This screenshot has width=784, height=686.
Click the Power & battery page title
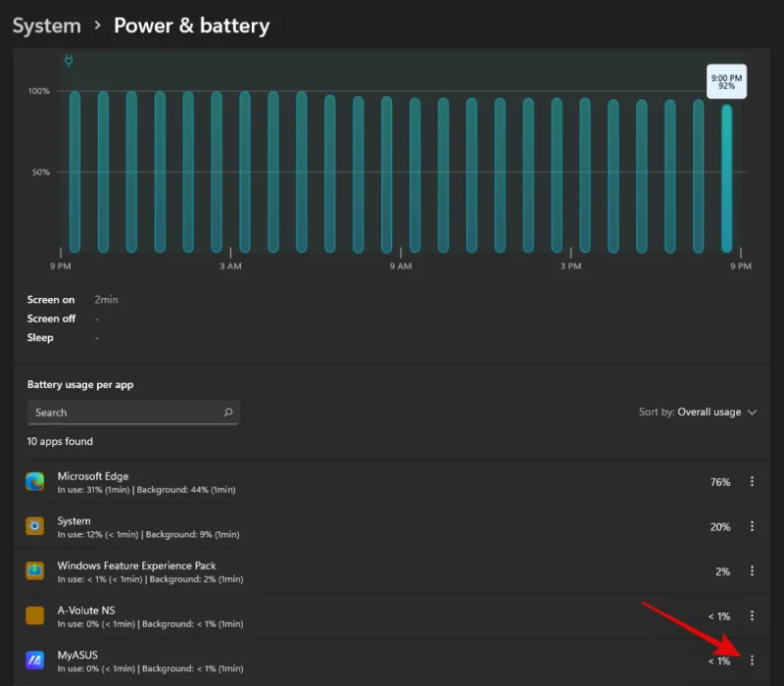point(191,25)
